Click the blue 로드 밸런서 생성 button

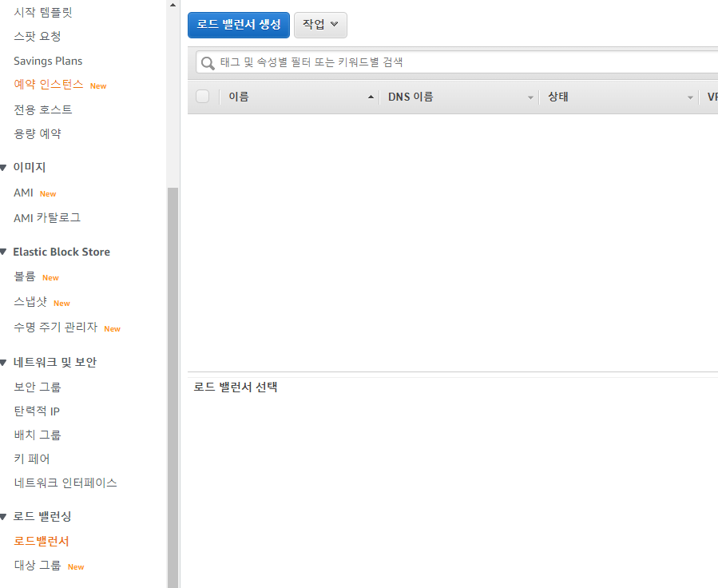pyautogui.click(x=239, y=26)
